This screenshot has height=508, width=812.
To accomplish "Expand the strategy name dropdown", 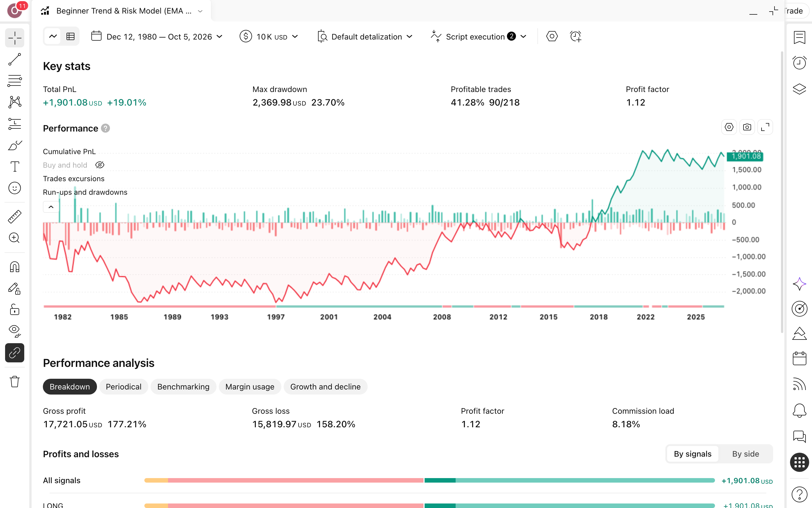I will coord(200,11).
